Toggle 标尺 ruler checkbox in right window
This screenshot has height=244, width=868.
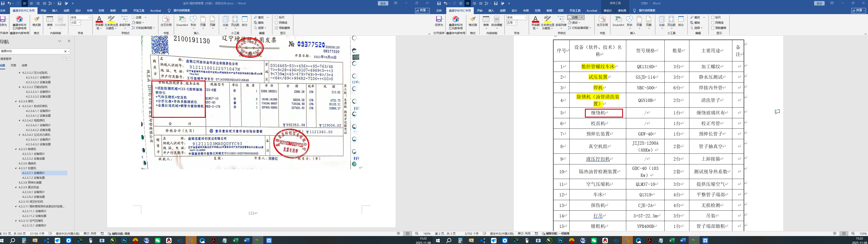click(x=713, y=18)
